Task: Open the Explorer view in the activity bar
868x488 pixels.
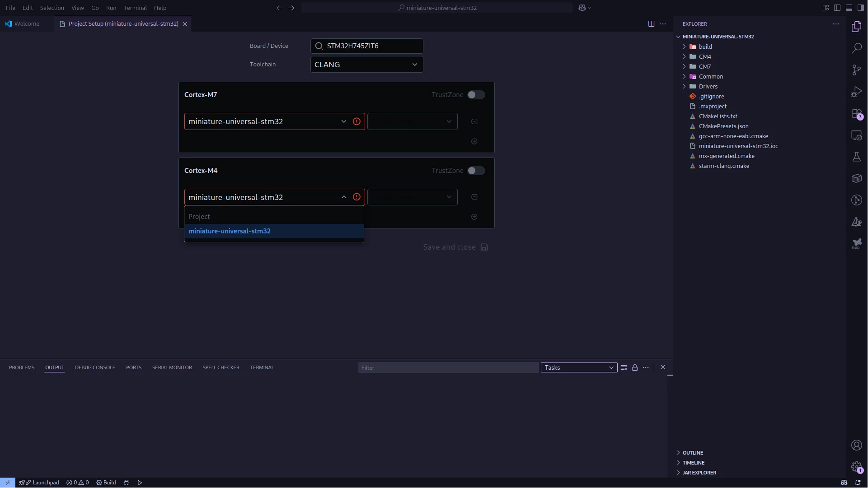Action: (856, 27)
